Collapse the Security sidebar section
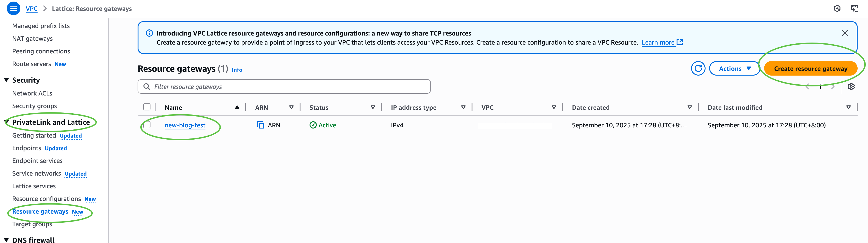The image size is (868, 243). tap(6, 80)
